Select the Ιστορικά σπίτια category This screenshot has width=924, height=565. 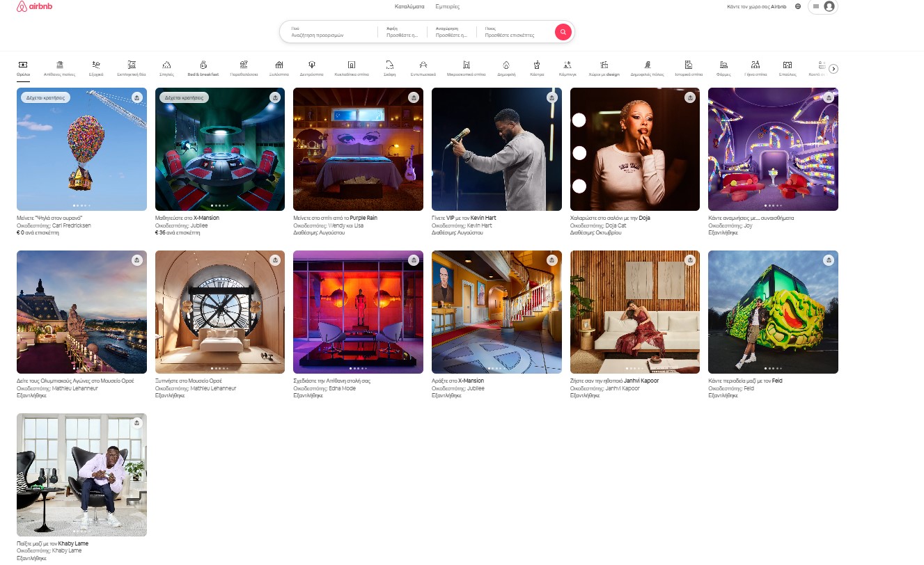point(688,67)
